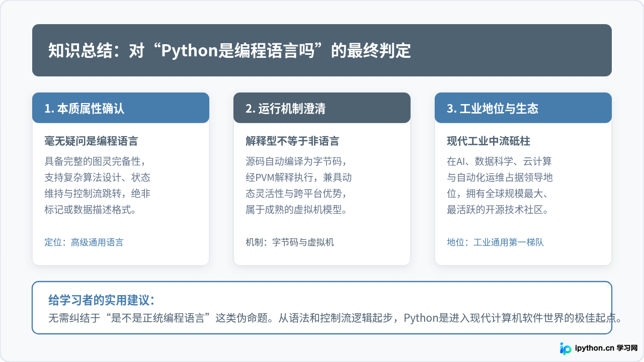This screenshot has height=362, width=644.
Task: Select the '2. 运行机制澄清' card header
Action: 322,108
